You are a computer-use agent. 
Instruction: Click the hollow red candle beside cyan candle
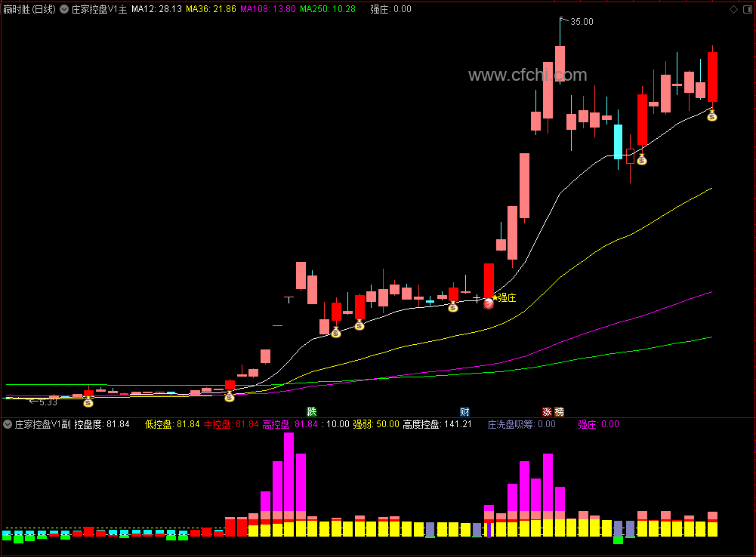(x=630, y=156)
